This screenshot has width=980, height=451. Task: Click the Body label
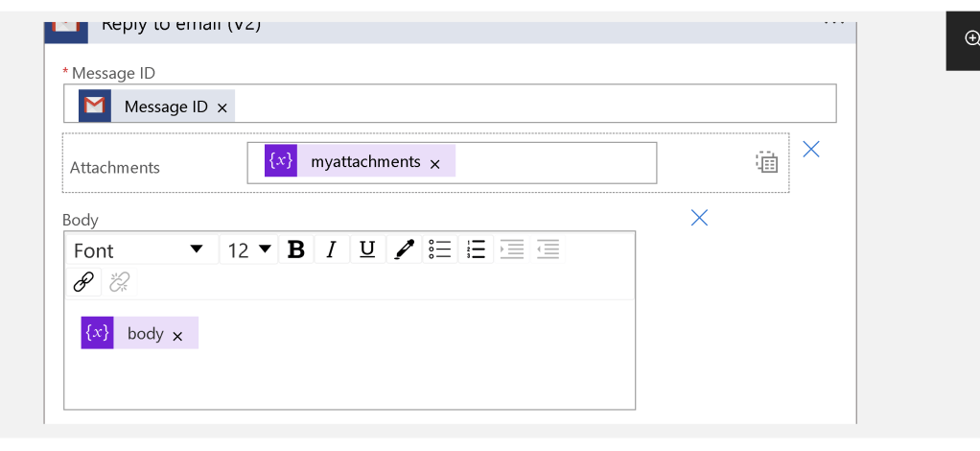pyautogui.click(x=81, y=220)
